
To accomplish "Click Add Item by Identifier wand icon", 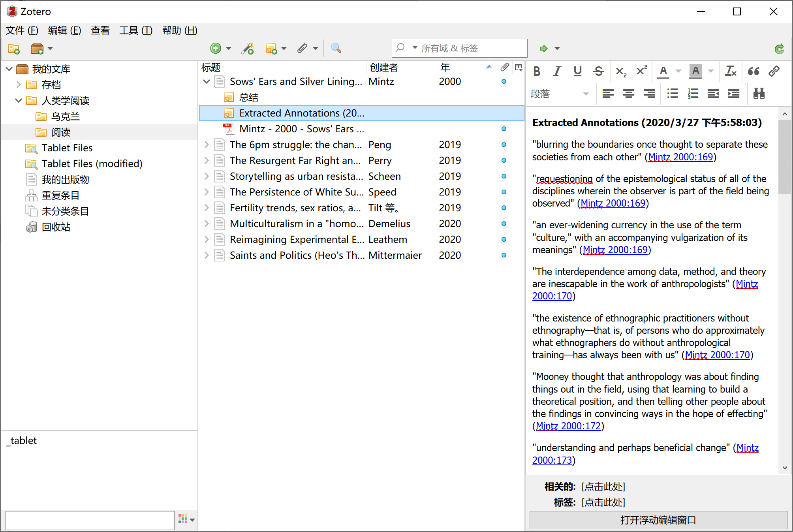I will coord(248,48).
